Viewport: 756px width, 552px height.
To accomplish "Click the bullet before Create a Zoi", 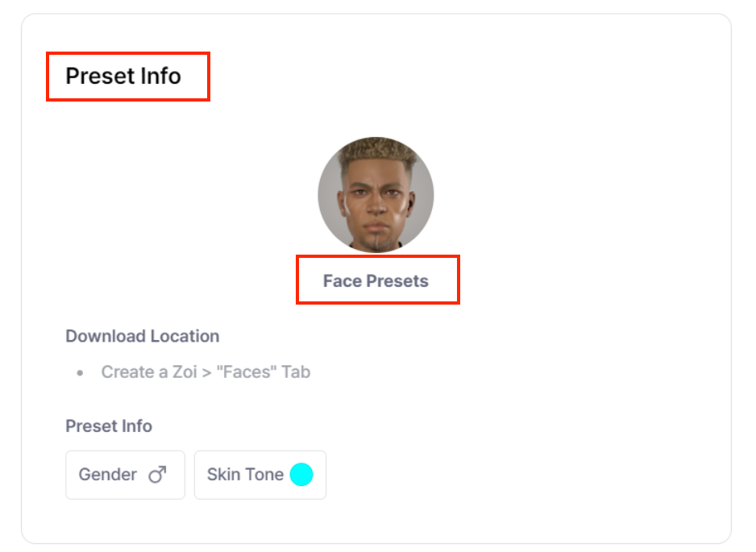I will [x=80, y=372].
